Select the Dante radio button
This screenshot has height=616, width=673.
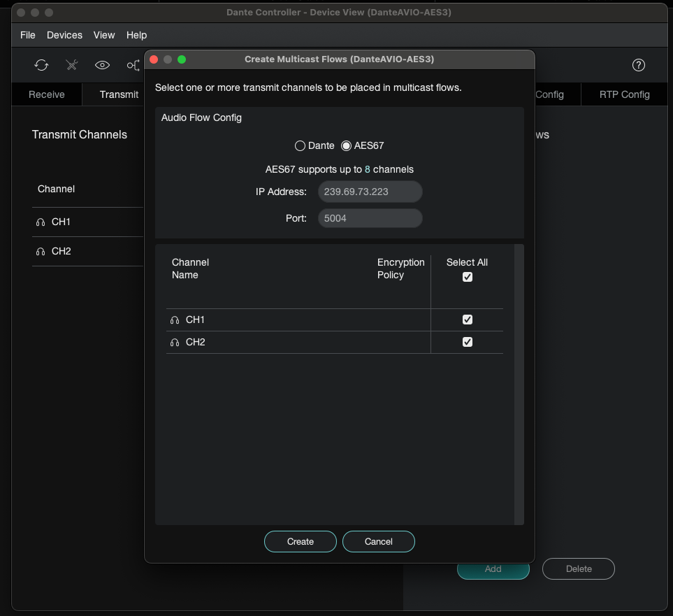pyautogui.click(x=301, y=146)
